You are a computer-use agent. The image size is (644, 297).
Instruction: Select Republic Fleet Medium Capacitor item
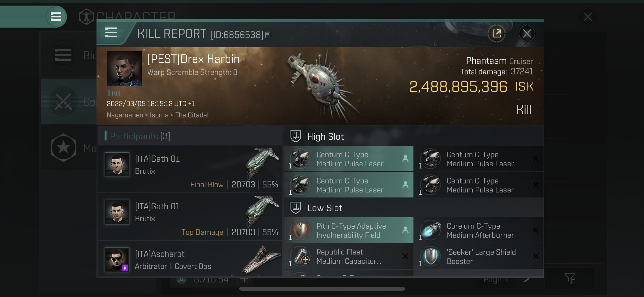click(348, 256)
